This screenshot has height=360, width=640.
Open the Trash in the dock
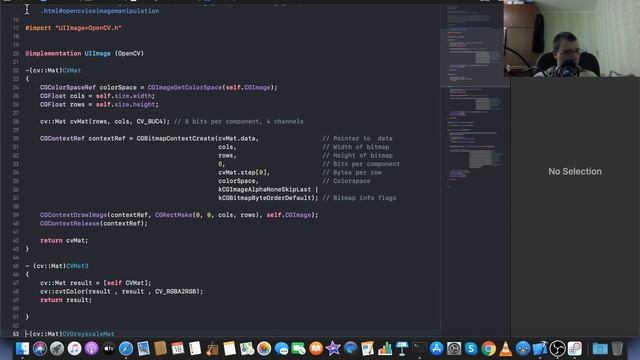tap(617, 349)
